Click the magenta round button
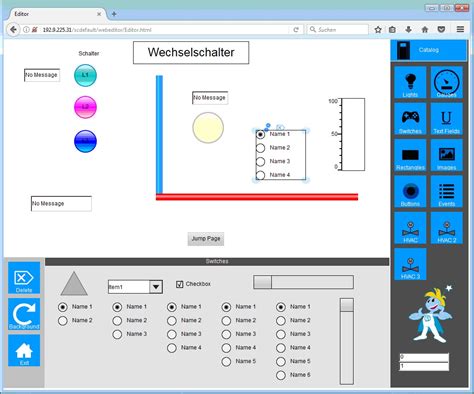Screen dimensions: 474x394 click(x=85, y=107)
